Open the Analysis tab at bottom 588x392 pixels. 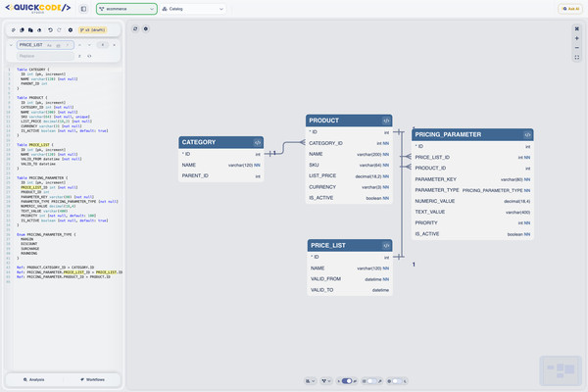(33, 379)
